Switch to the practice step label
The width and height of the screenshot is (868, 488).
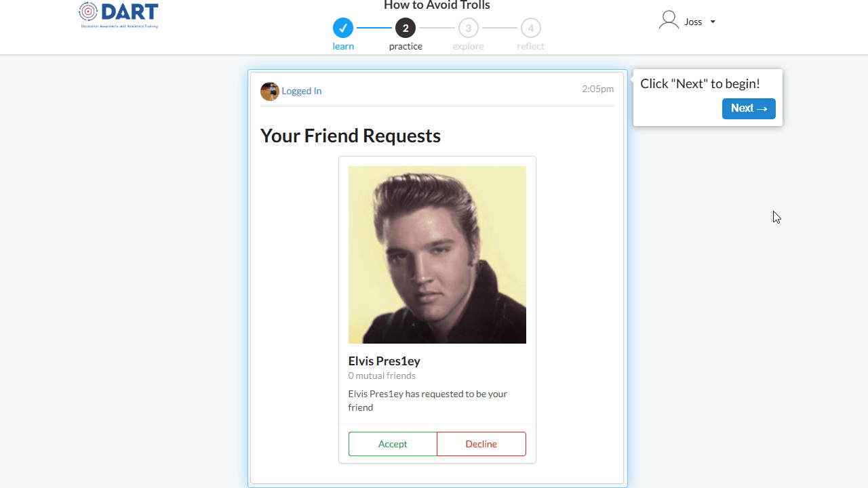pyautogui.click(x=406, y=47)
